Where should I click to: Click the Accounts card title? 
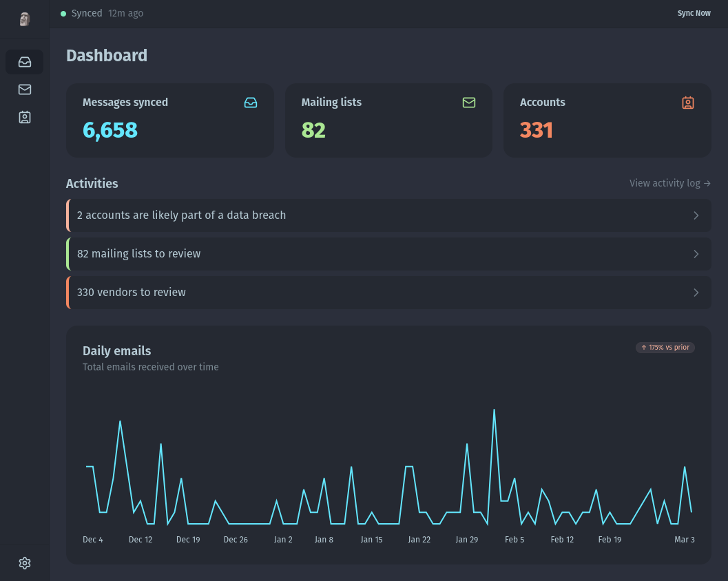pos(542,102)
